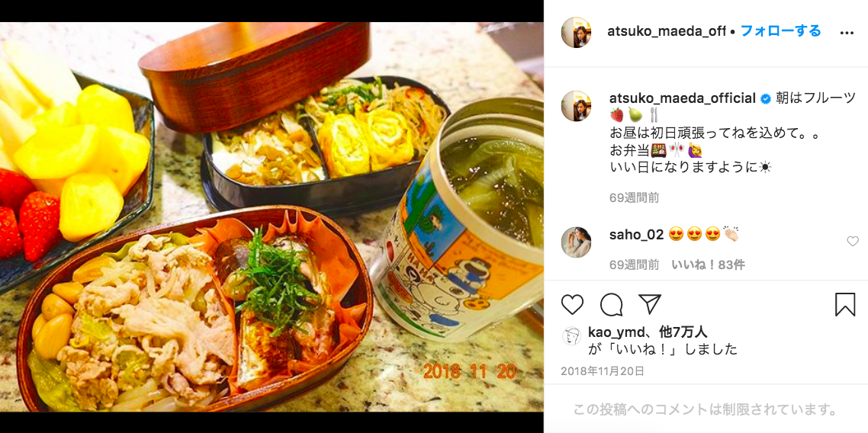Click atsuko_maeda_off username in header
This screenshot has width=868, height=433.
667,31
